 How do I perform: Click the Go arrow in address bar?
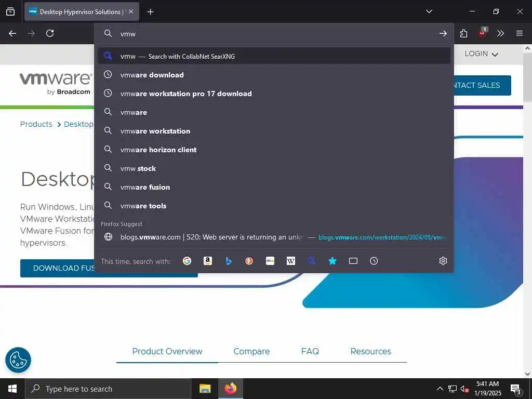(x=443, y=33)
